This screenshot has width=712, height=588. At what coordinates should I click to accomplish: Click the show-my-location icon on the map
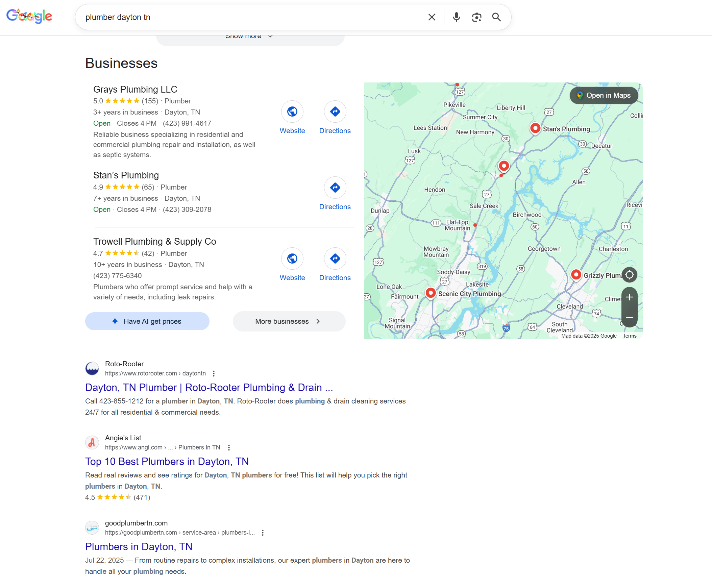point(629,275)
